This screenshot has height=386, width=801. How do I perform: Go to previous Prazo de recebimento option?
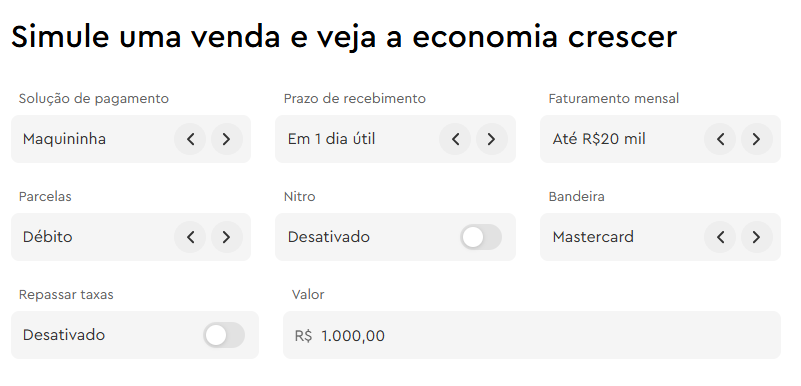[x=455, y=139]
